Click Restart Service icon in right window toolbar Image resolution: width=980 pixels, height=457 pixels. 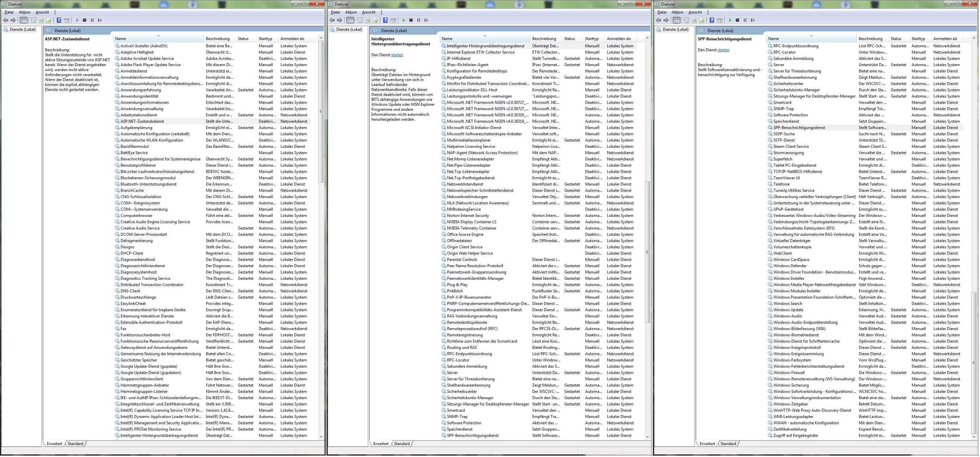752,21
